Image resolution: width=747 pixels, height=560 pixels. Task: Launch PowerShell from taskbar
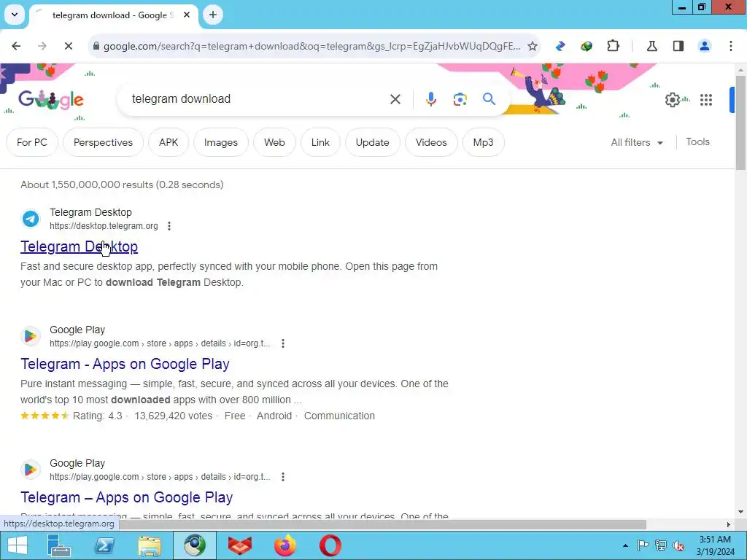point(104,545)
